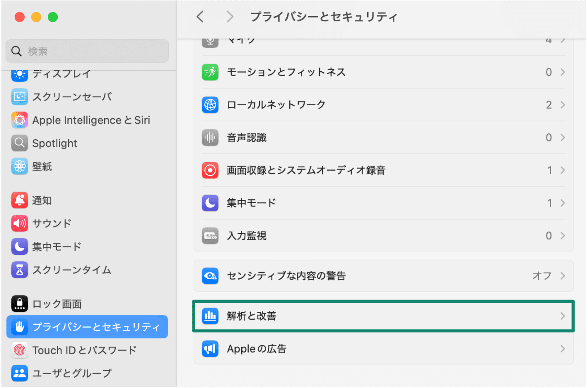Open 解析と改善 details via its chevron

(562, 316)
